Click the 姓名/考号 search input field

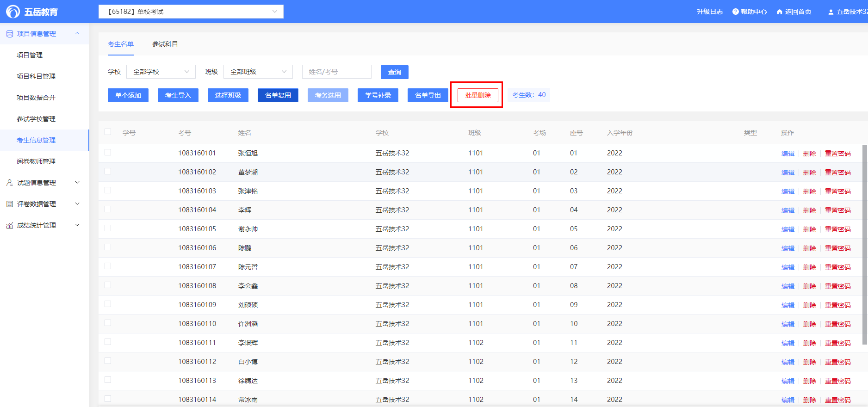pyautogui.click(x=336, y=72)
